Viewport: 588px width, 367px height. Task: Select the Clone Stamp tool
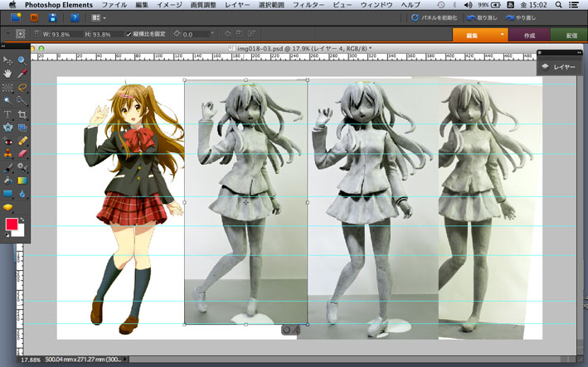coord(7,154)
